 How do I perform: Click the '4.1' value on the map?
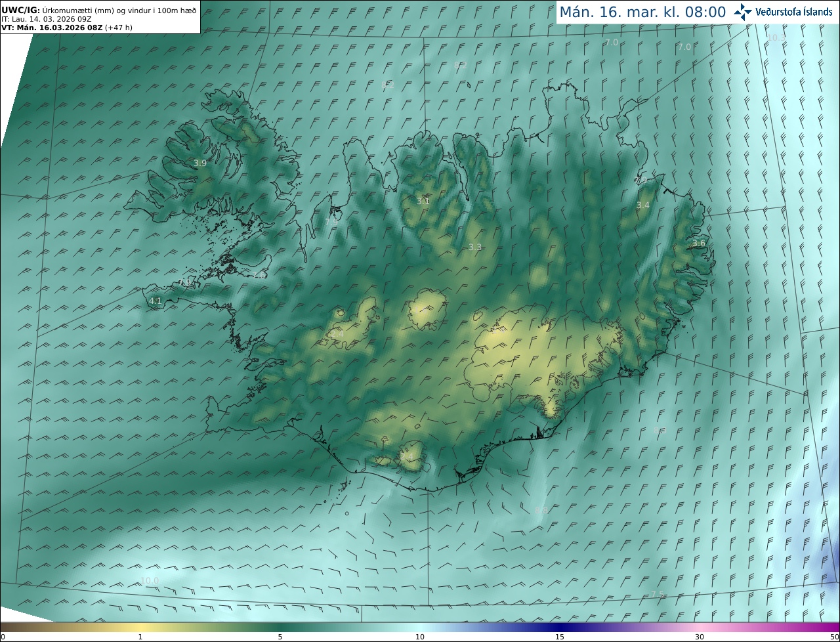click(x=156, y=301)
